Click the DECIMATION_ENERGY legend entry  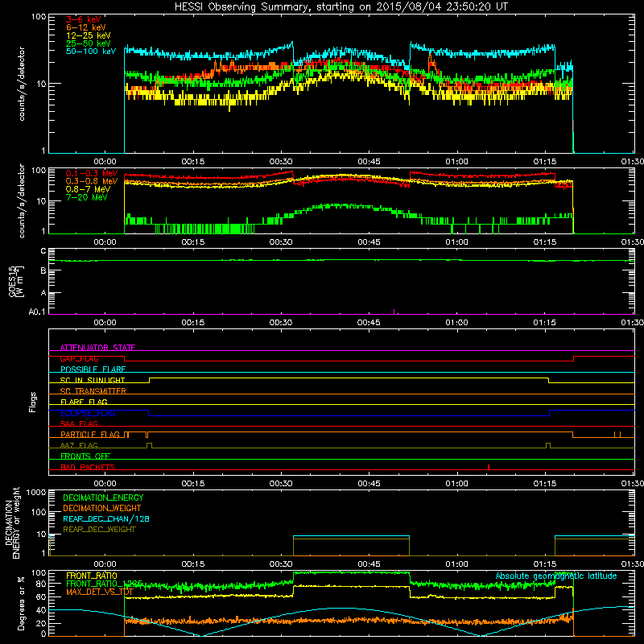103,497
